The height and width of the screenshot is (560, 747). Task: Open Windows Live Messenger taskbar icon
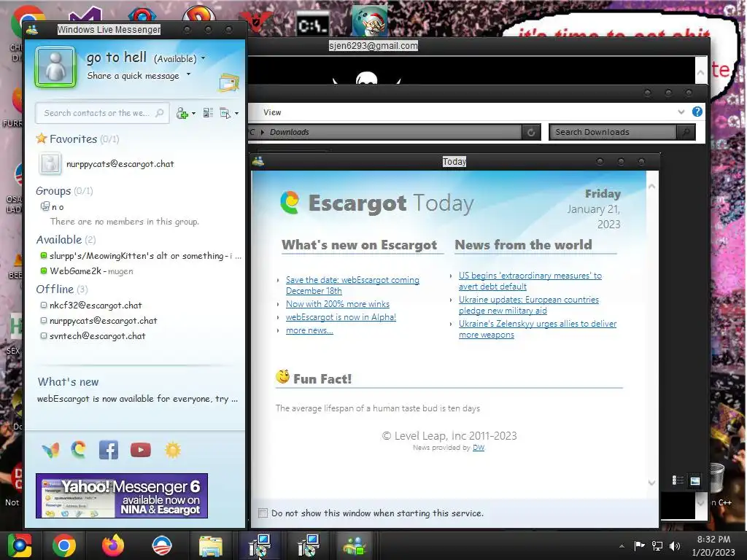[x=355, y=546]
